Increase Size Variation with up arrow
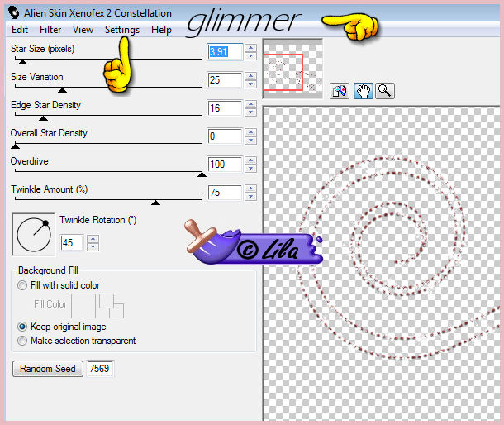The height and width of the screenshot is (425, 504). coord(250,76)
